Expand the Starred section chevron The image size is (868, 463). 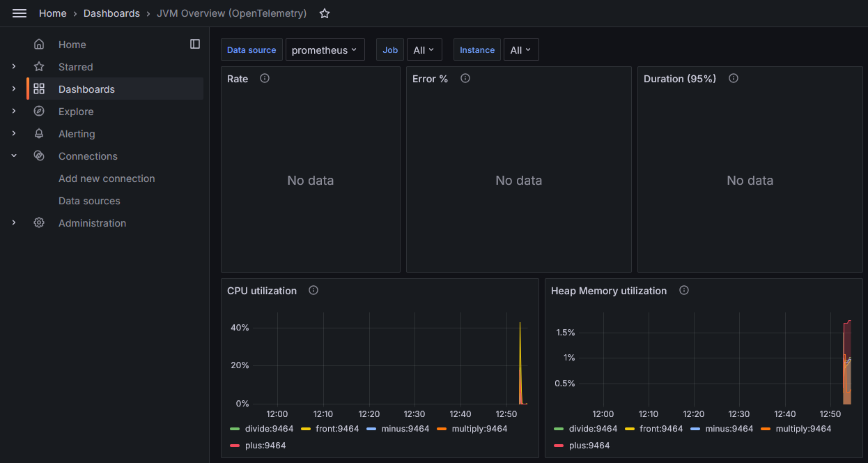(x=14, y=67)
